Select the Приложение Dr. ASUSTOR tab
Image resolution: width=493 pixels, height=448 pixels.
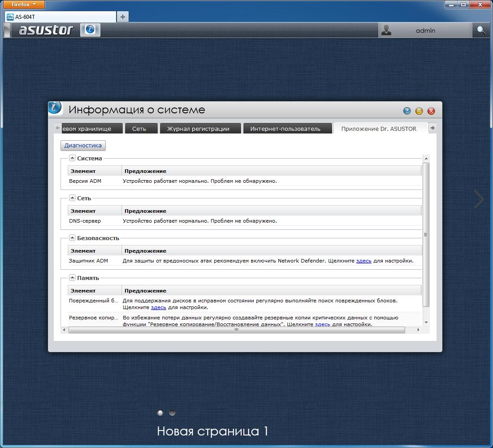381,128
